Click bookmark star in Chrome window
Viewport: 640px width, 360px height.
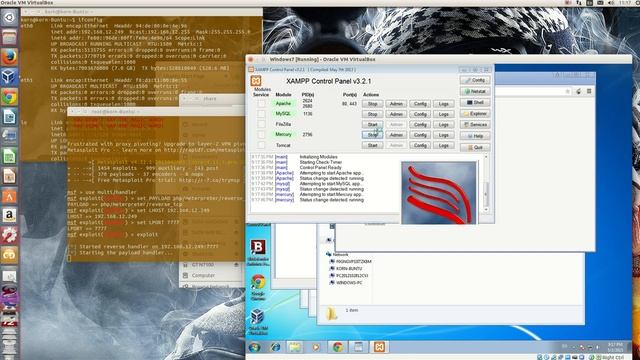(x=567, y=91)
